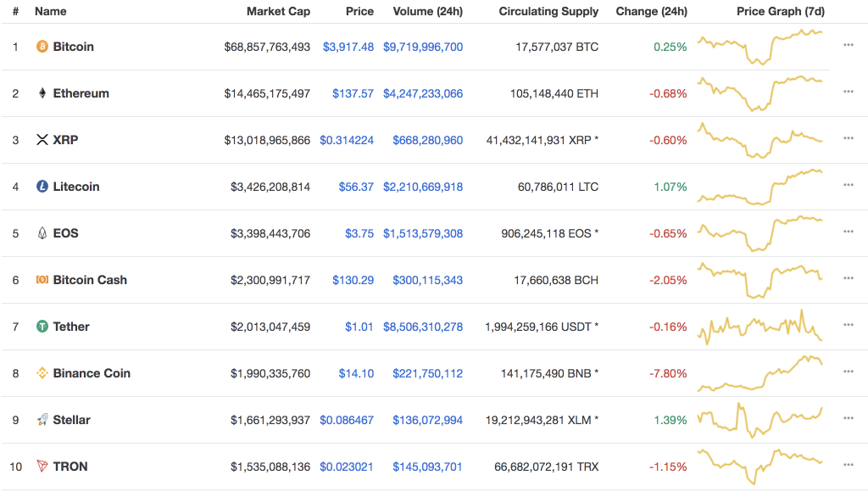
Task: Open the more options menu for Binance Coin
Action: pyautogui.click(x=848, y=372)
